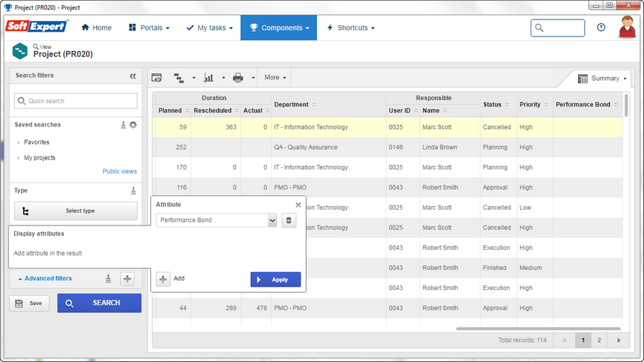The height and width of the screenshot is (362, 644).
Task: Collapse the Advanced filters section
Action: click(45, 278)
